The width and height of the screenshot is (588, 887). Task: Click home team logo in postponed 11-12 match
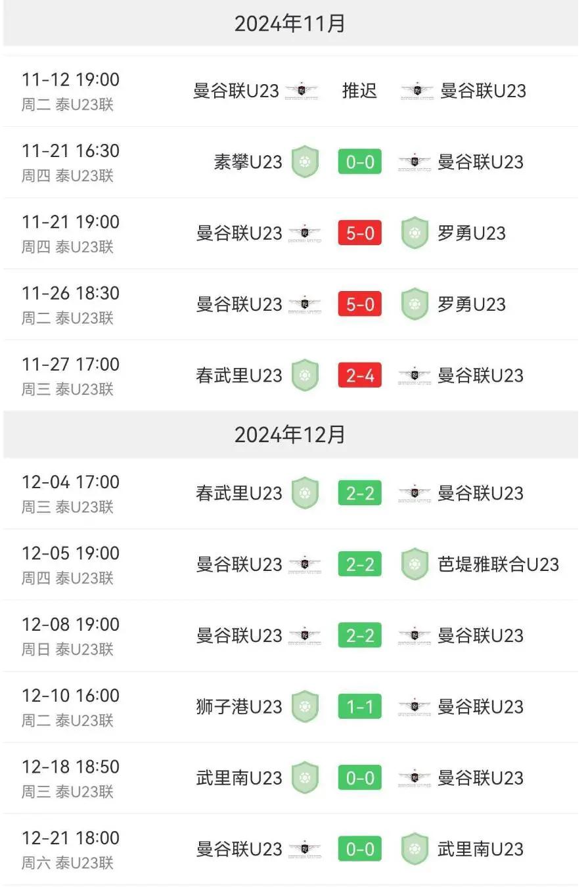(304, 91)
